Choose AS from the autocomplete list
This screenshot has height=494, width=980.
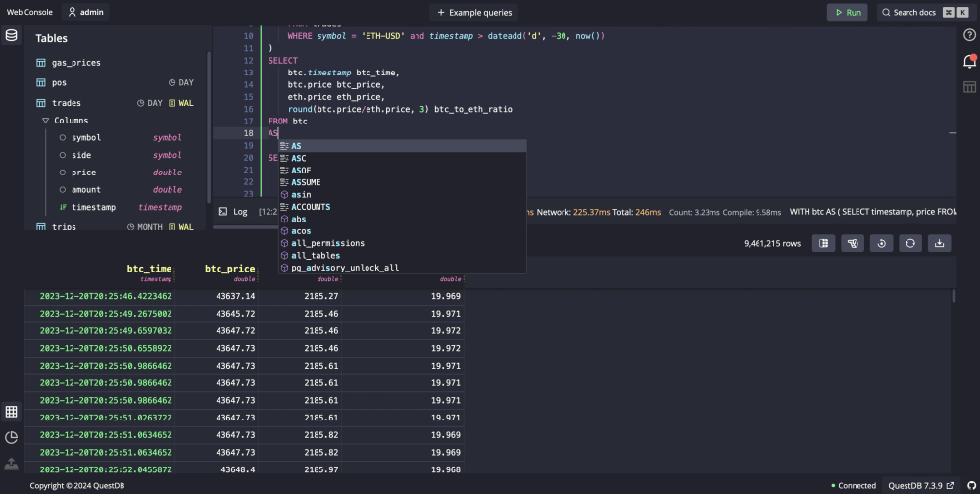click(x=403, y=146)
